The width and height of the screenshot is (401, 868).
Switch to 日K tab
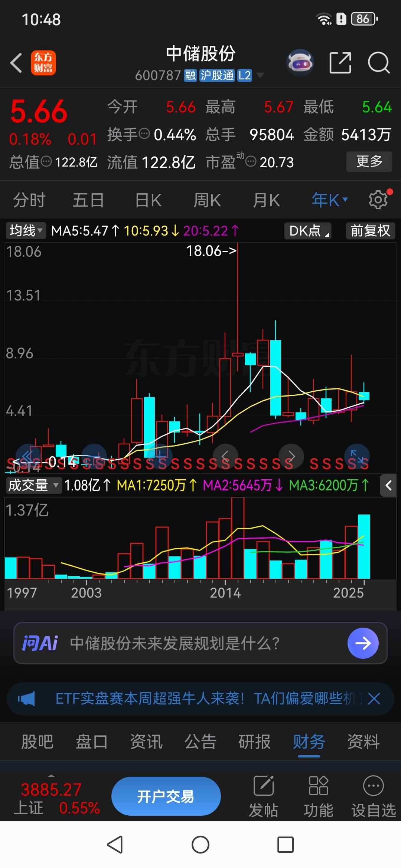[x=148, y=200]
